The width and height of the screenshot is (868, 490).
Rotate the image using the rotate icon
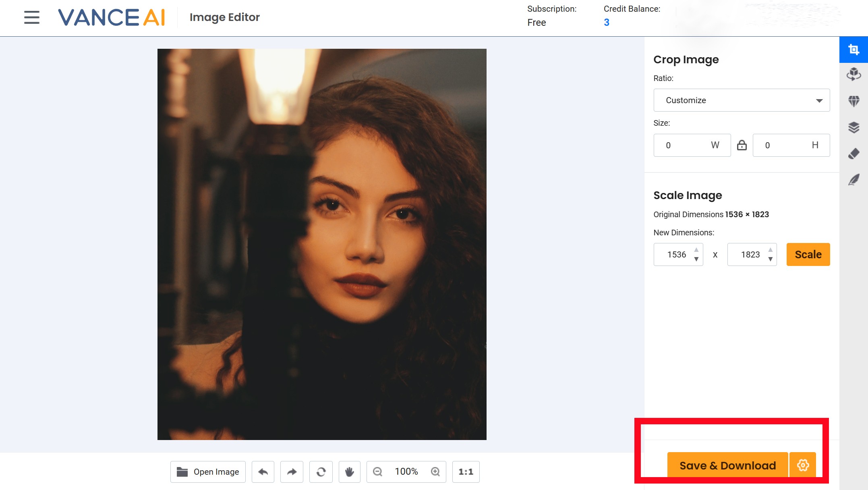coord(320,471)
